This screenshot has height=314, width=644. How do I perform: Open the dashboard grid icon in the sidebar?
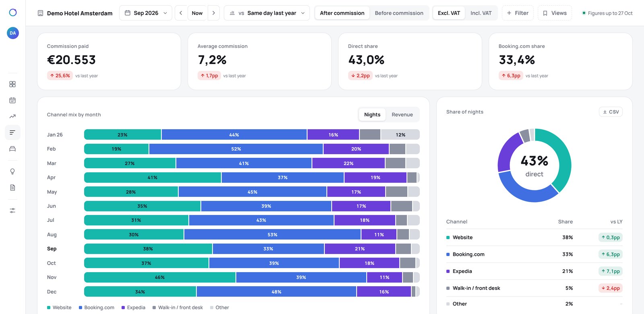tap(12, 84)
